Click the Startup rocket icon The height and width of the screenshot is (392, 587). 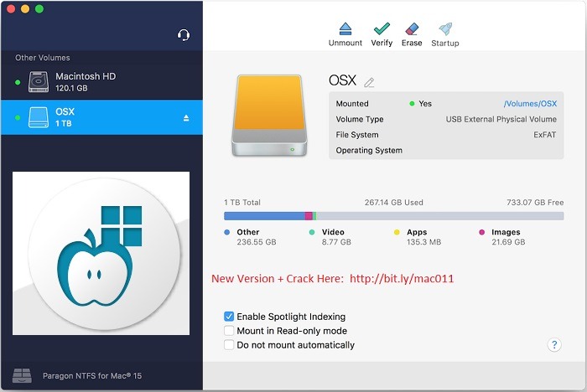click(x=445, y=28)
